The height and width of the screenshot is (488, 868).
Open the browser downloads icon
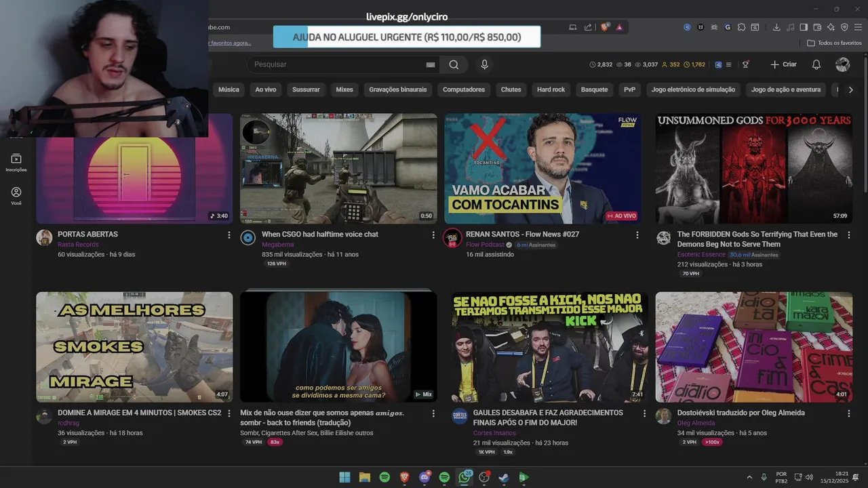click(x=776, y=27)
